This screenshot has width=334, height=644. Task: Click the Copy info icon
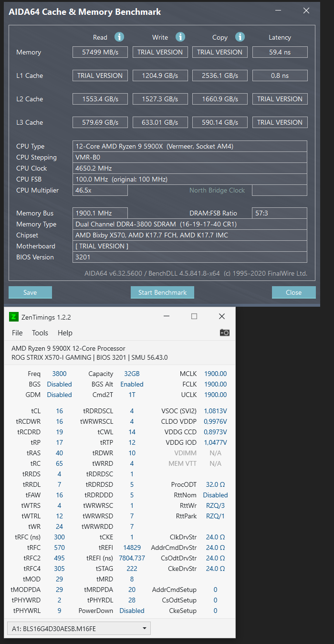tap(240, 37)
